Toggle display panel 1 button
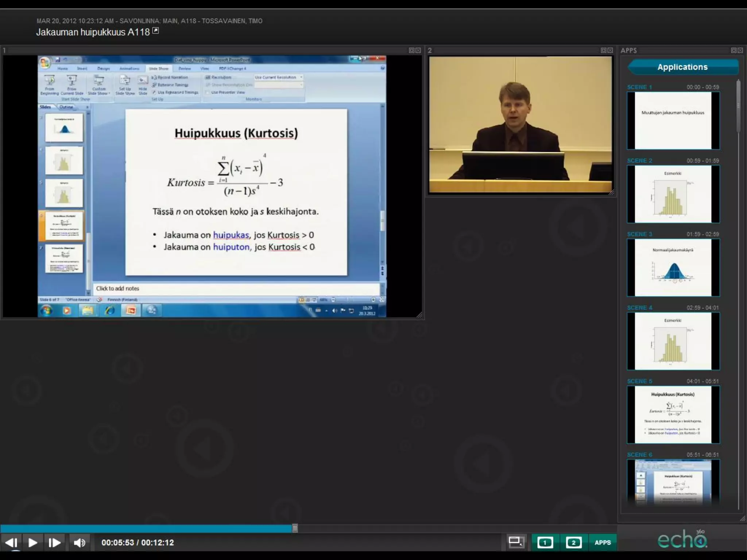747x560 pixels. click(545, 542)
